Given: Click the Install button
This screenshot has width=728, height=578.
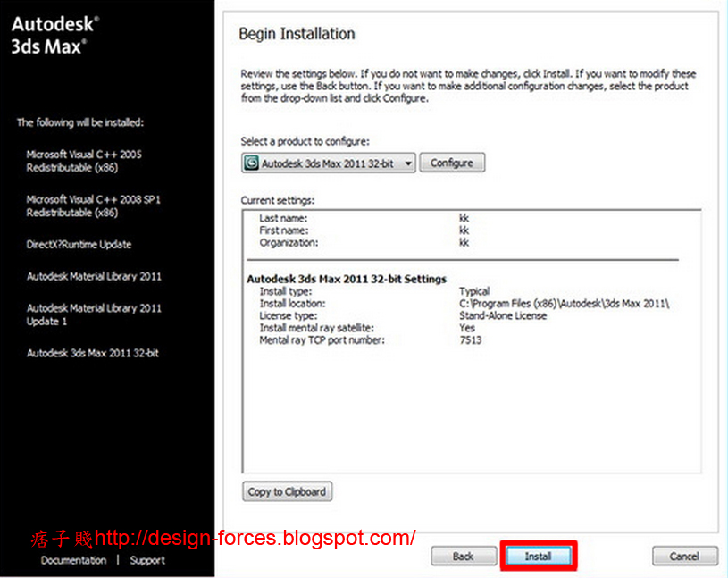Looking at the screenshot, I should pyautogui.click(x=538, y=556).
